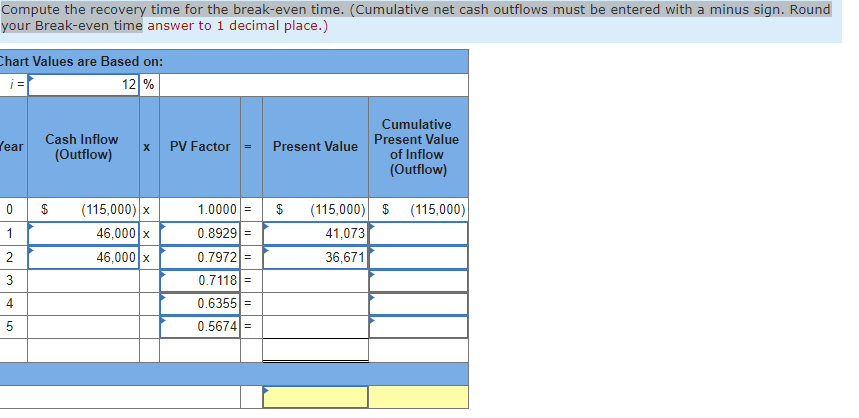
Task: Select PV factor cell 0.5674
Action: tap(200, 327)
